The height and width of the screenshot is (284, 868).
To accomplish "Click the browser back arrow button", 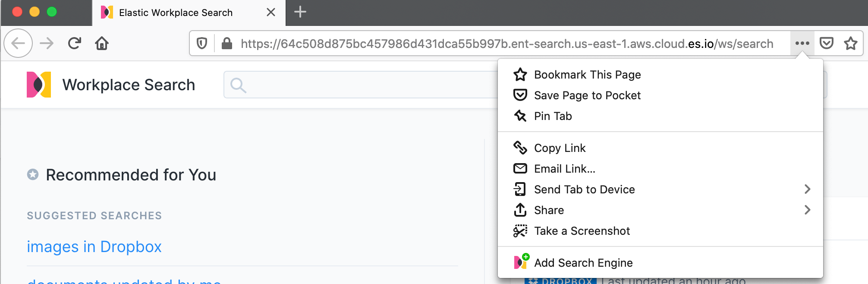I will 18,43.
